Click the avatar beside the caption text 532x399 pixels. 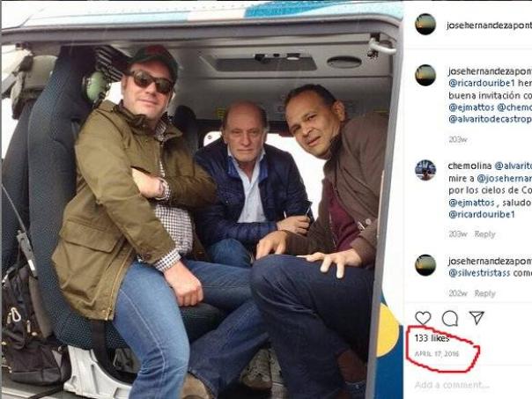point(425,75)
